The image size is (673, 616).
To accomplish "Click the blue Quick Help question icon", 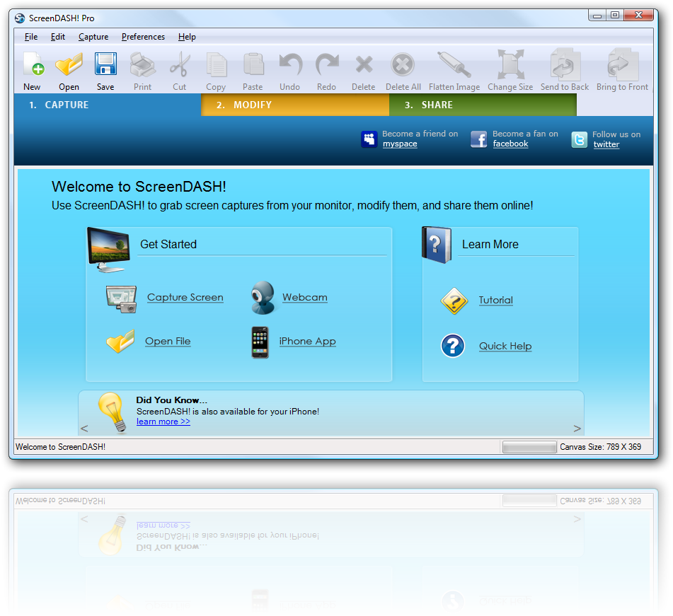I will tap(453, 346).
